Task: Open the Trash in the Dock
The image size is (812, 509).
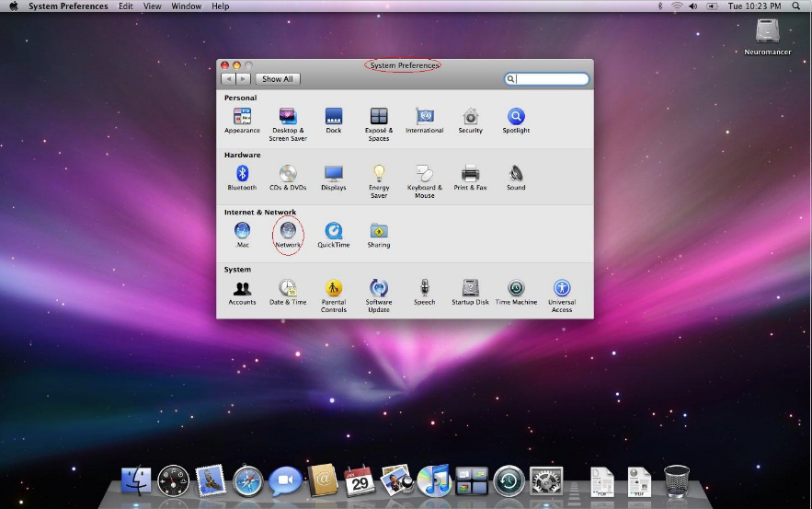Action: (676, 481)
